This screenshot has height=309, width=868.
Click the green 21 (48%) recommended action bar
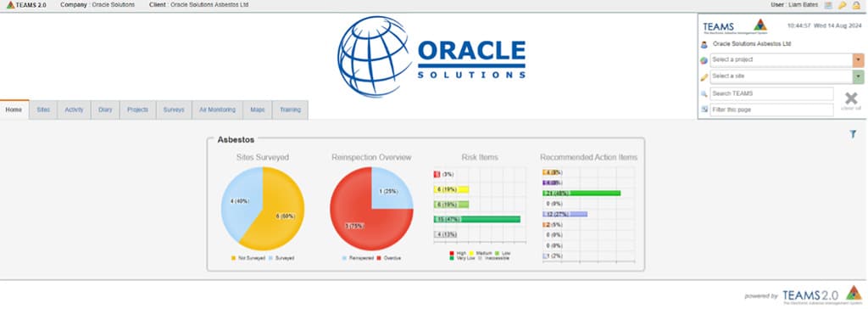581,193
